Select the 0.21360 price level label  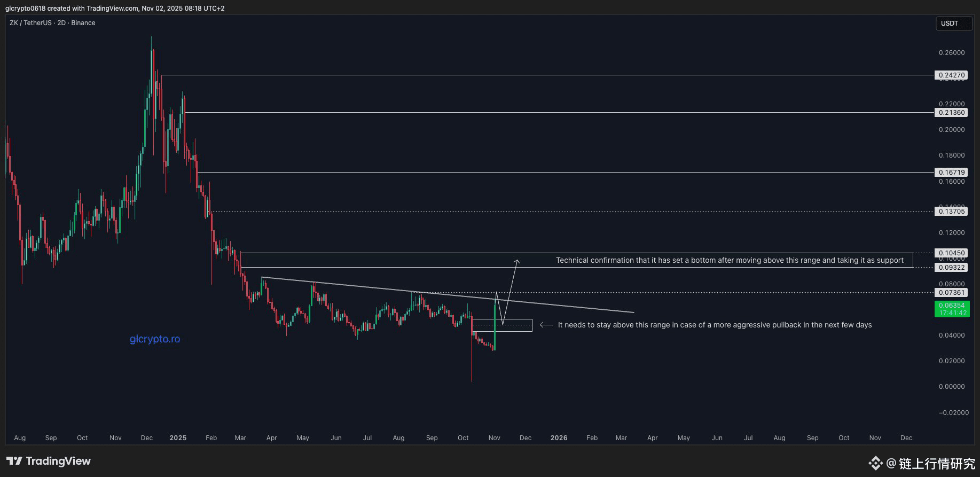(x=952, y=113)
